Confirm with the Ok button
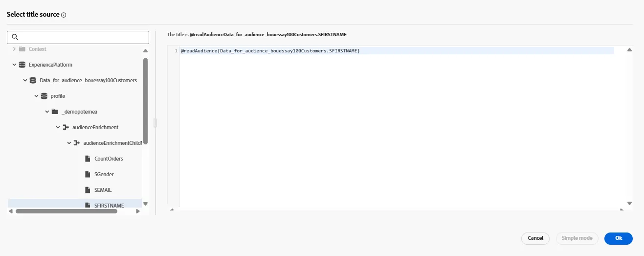644x256 pixels. pyautogui.click(x=619, y=238)
